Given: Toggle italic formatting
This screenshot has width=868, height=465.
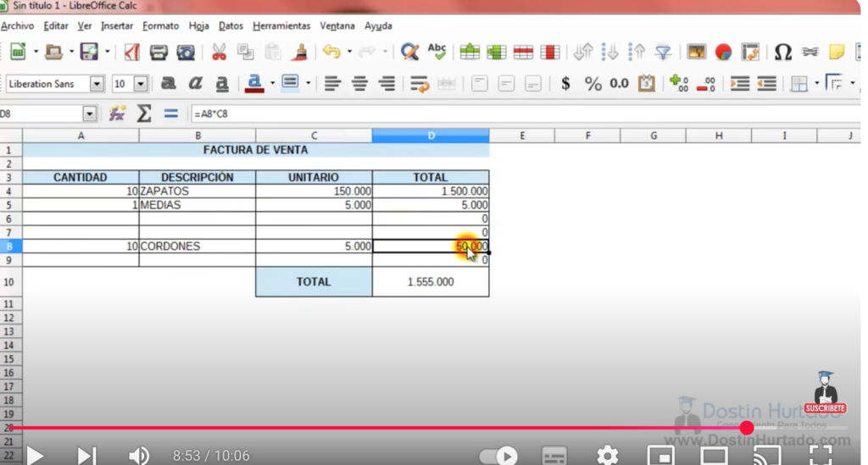Looking at the screenshot, I should (x=195, y=84).
